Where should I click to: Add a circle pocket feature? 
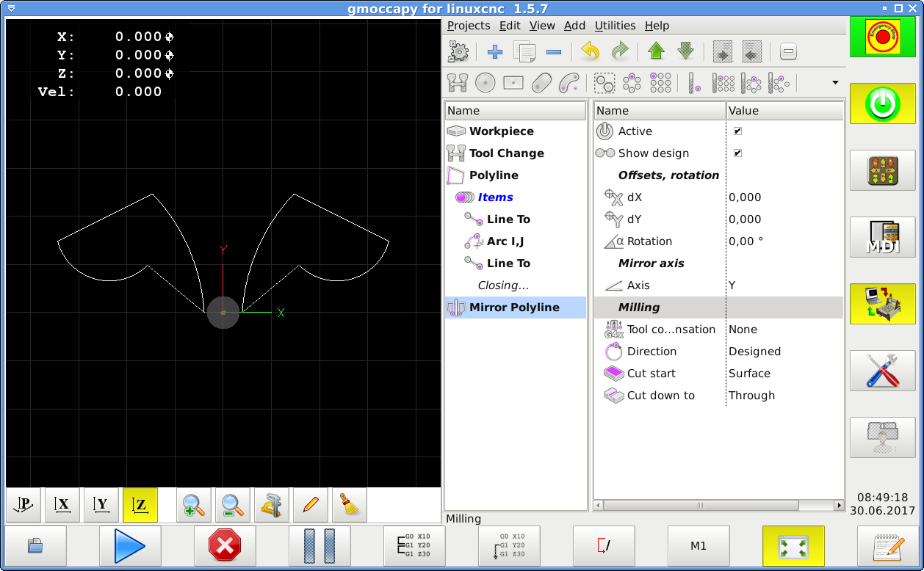(485, 83)
